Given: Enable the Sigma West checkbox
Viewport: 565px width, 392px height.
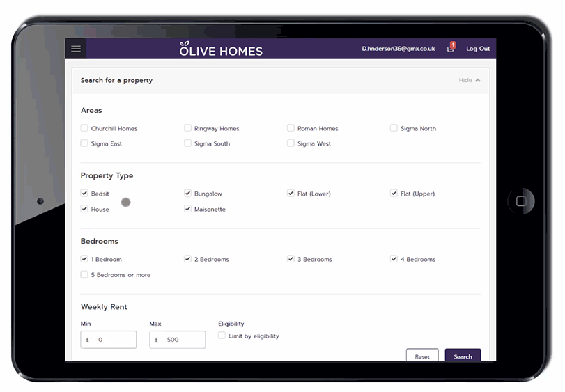Looking at the screenshot, I should click(x=291, y=143).
